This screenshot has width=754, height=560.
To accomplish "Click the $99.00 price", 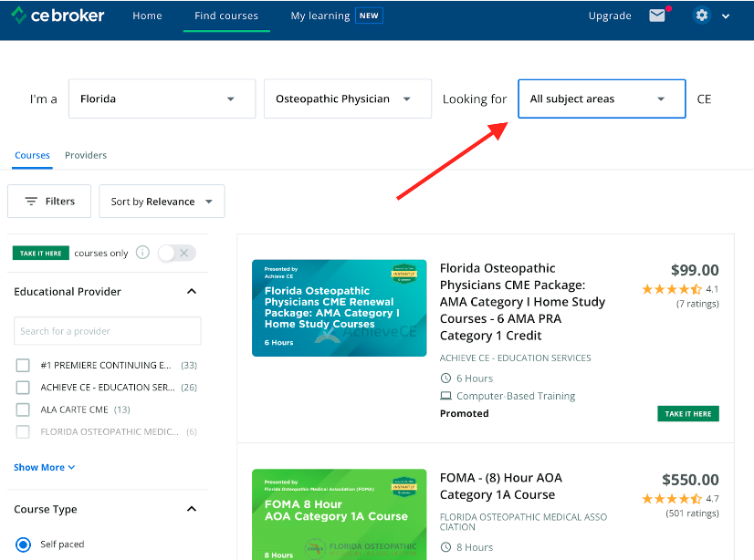I will coord(695,270).
